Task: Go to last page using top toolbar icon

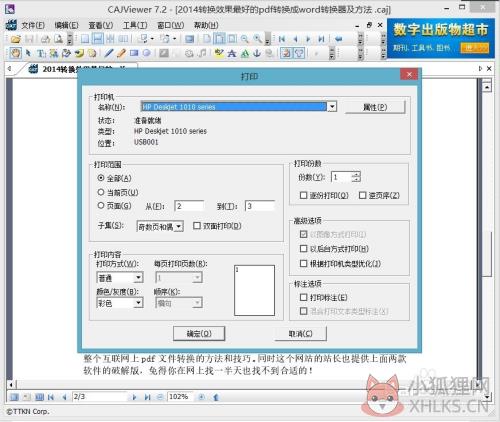Action: (x=321, y=39)
